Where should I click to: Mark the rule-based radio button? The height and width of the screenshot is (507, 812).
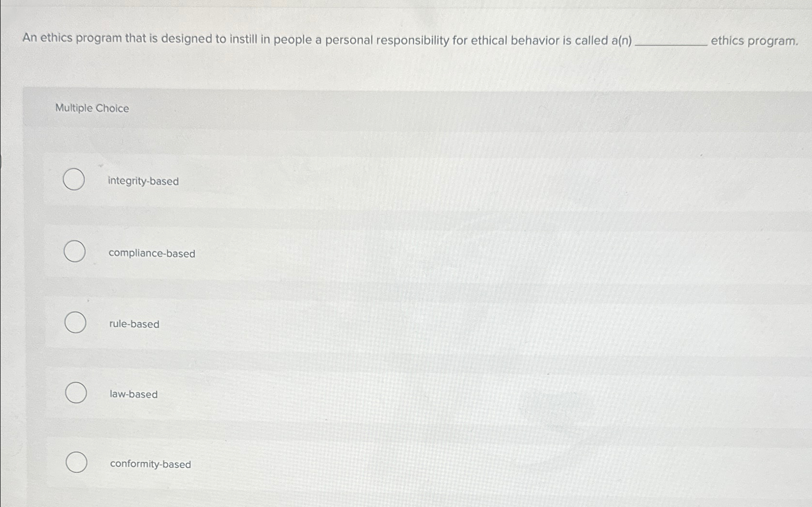[76, 322]
